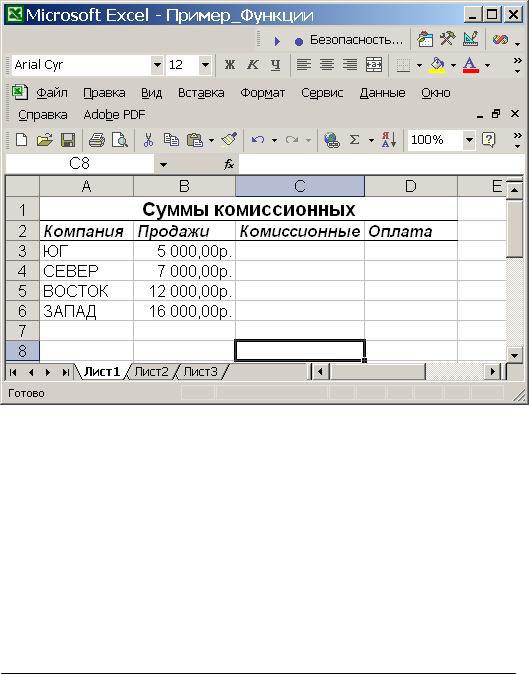Open the Вид menu
529x674 pixels.
pyautogui.click(x=152, y=93)
